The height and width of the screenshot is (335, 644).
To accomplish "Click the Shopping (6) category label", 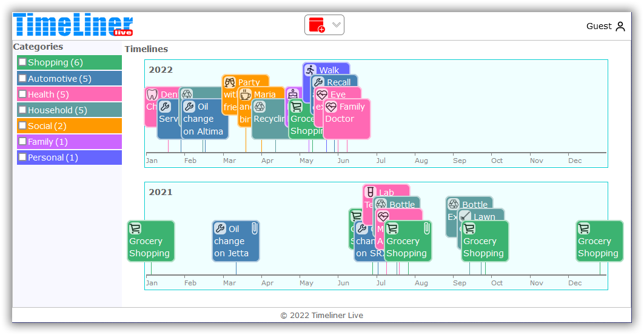I will point(55,62).
